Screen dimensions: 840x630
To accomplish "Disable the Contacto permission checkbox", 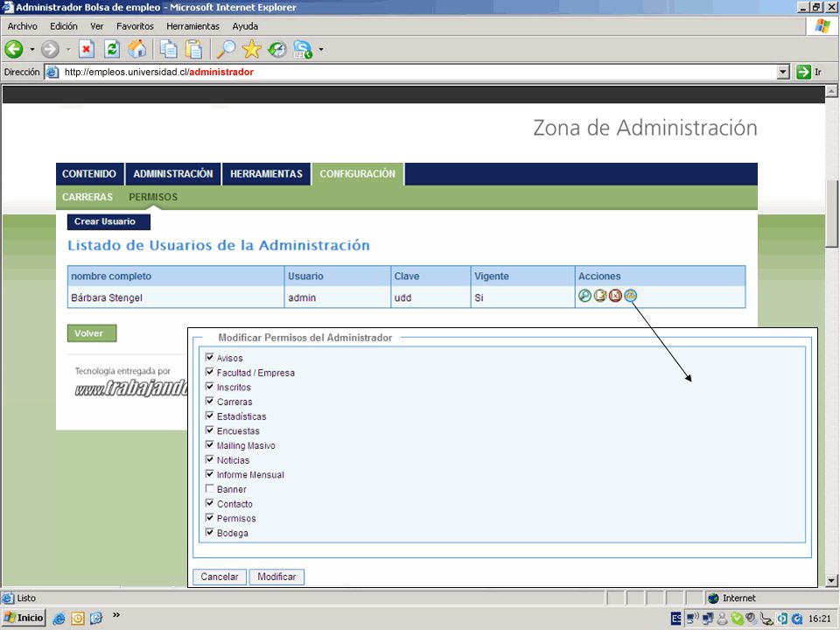I will [210, 503].
